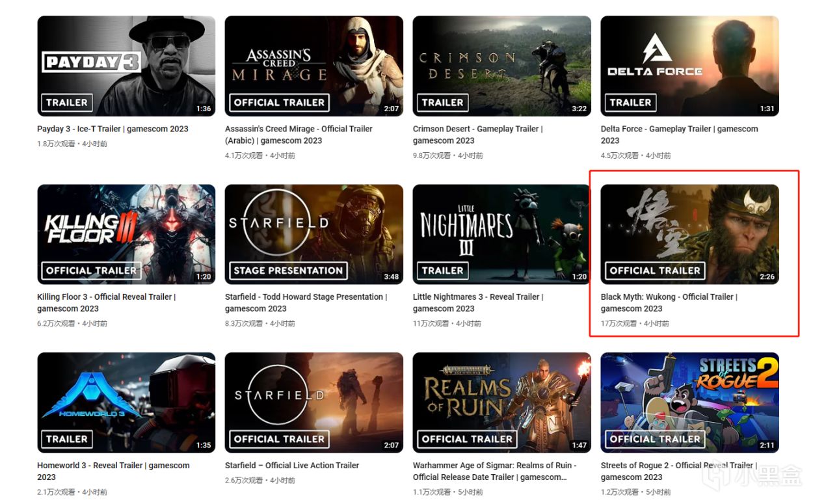826x504 pixels.
Task: Open the Starfield Stage Presentation thumbnail
Action: [314, 234]
